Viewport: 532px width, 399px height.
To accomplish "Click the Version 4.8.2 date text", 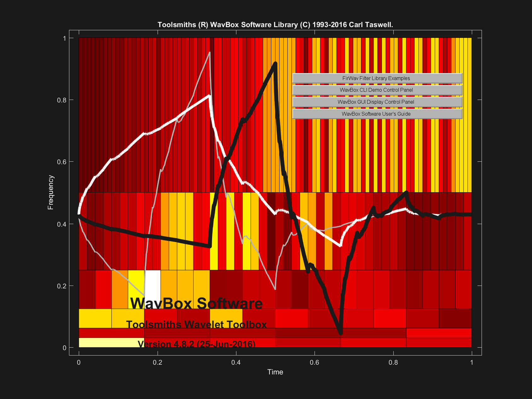I will point(196,344).
